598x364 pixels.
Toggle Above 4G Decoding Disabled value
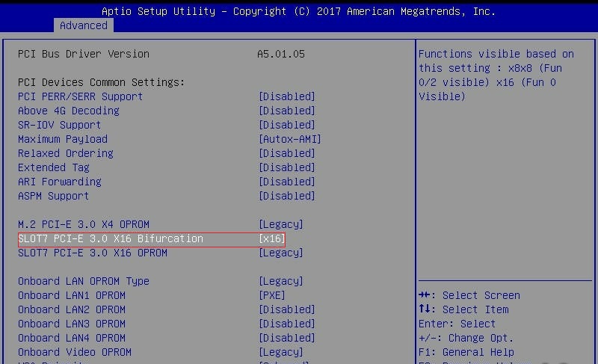[286, 111]
